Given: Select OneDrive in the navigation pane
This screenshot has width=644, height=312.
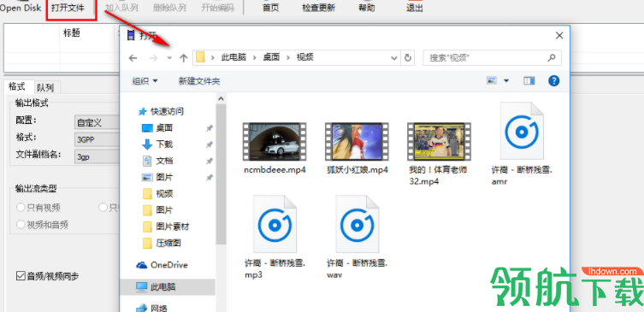Looking at the screenshot, I should pyautogui.click(x=168, y=265).
